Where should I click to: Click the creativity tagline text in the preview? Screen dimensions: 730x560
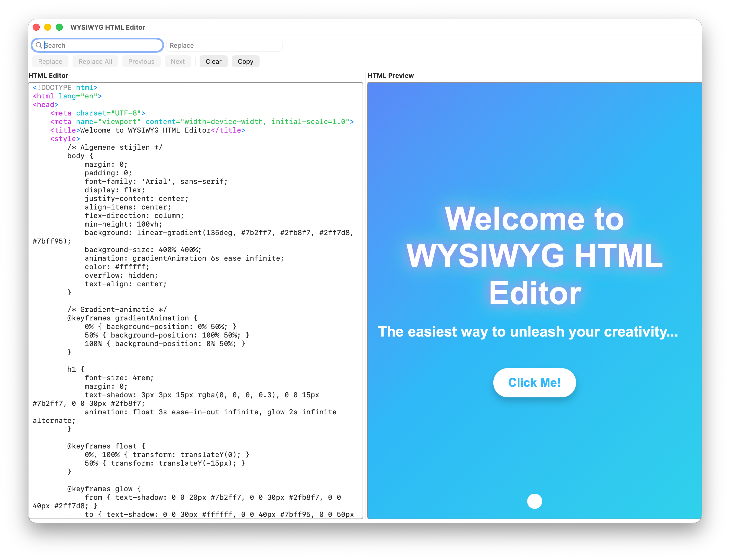[528, 332]
